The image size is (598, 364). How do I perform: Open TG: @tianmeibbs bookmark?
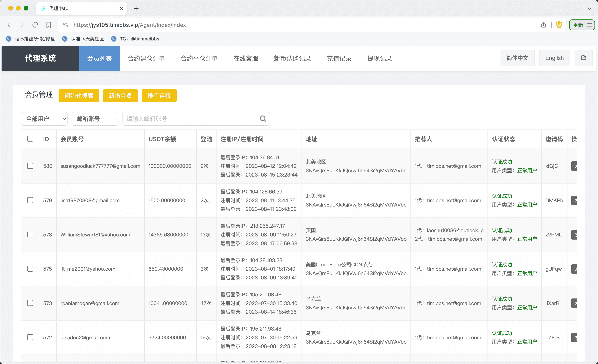(135, 39)
